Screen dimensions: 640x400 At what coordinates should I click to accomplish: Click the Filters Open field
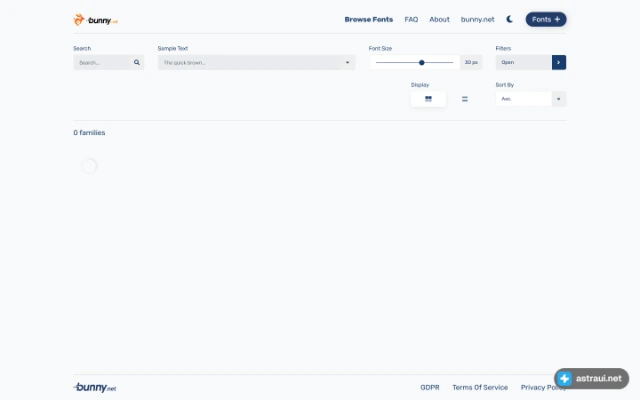(x=524, y=62)
